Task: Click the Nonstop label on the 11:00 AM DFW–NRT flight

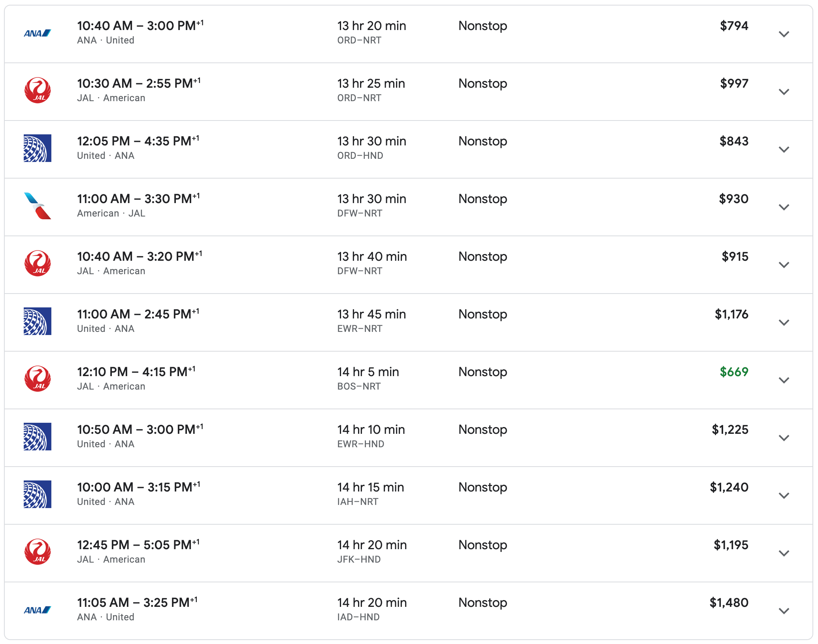Action: pyautogui.click(x=483, y=199)
